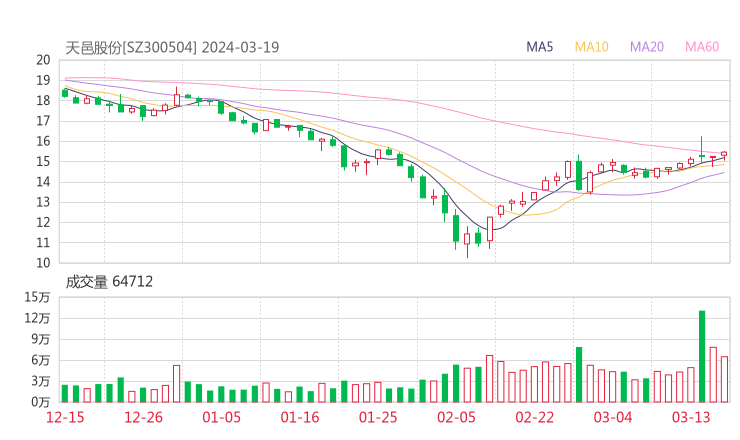Click the chart title 天邑股份[SZ300504] 2024-03-19

tap(172, 47)
